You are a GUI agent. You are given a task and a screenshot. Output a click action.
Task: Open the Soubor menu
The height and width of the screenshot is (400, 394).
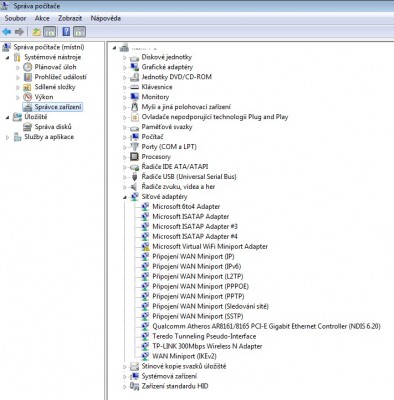(x=15, y=18)
